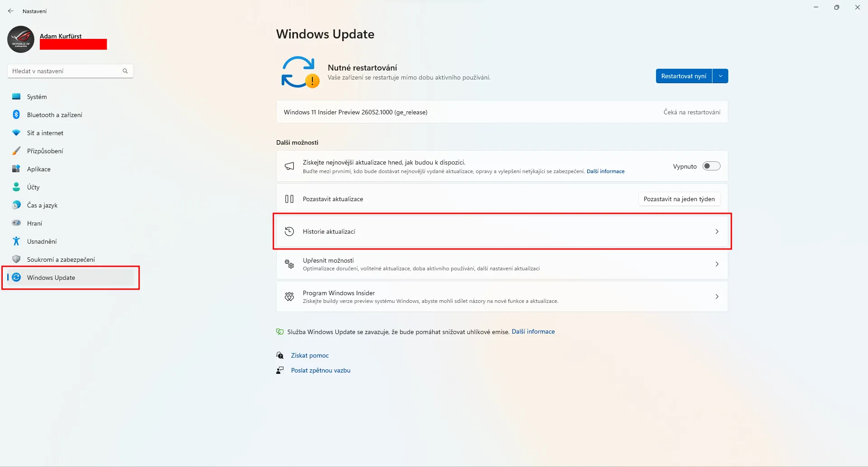868x467 pixels.
Task: Click the history clock icon for Historie aktualizací
Action: coord(289,231)
